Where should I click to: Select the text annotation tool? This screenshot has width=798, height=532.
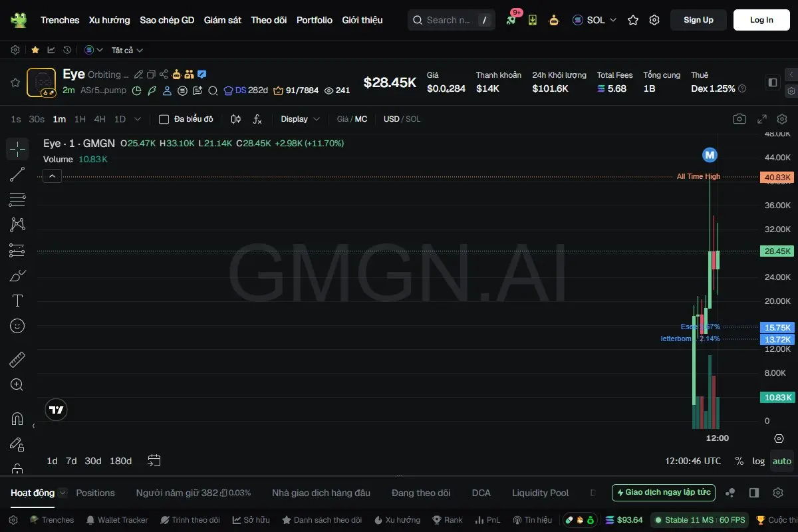17,301
